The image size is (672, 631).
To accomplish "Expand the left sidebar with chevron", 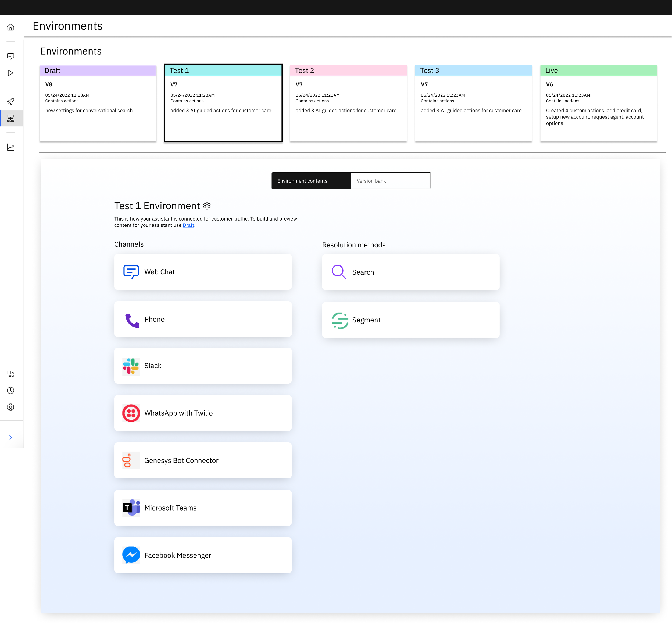I will (x=10, y=438).
